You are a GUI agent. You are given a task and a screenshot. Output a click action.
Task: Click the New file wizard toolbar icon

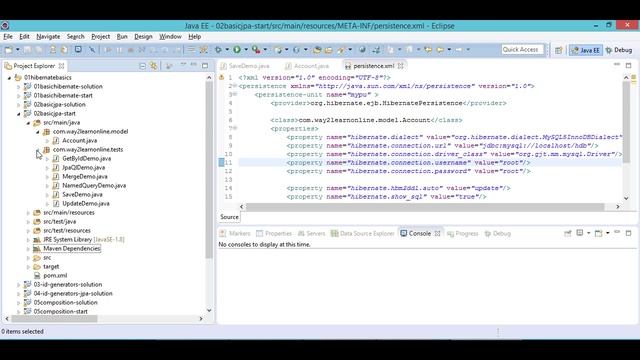[x=9, y=50]
